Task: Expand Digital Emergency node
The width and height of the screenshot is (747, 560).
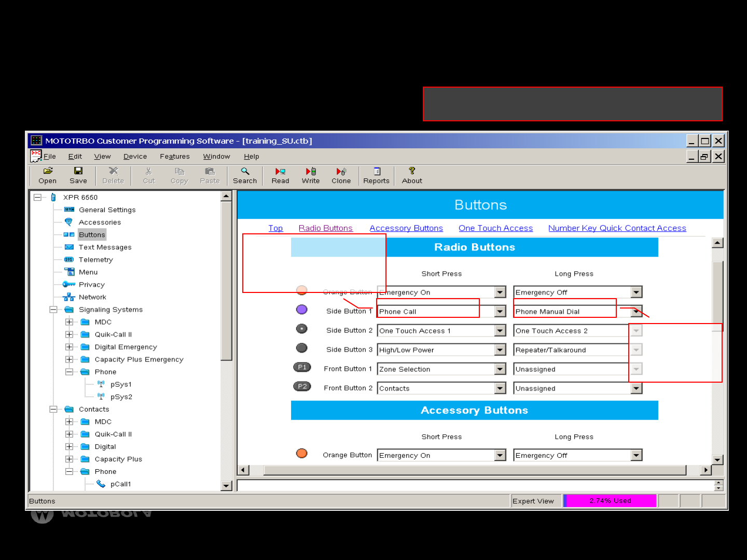Action: point(69,347)
